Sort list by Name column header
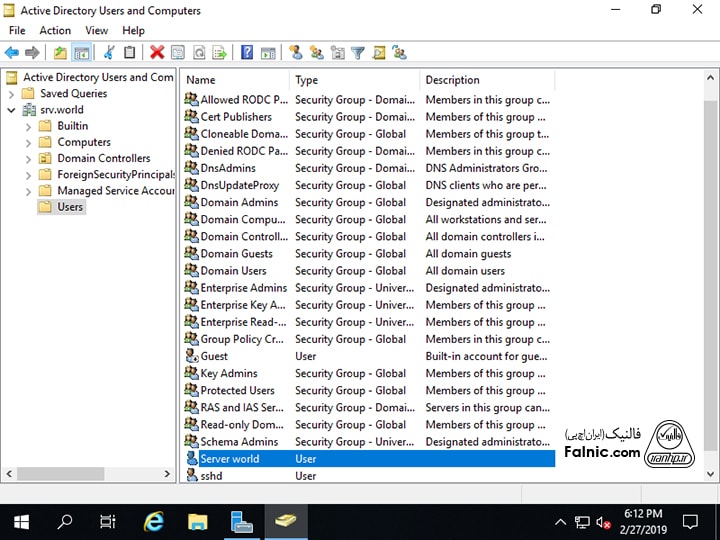The height and width of the screenshot is (540, 720). [235, 80]
